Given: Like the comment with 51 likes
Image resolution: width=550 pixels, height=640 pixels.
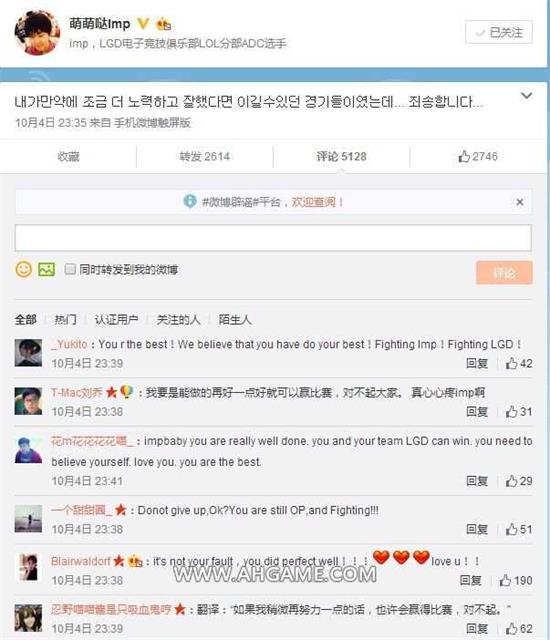Looking at the screenshot, I should pos(519,529).
